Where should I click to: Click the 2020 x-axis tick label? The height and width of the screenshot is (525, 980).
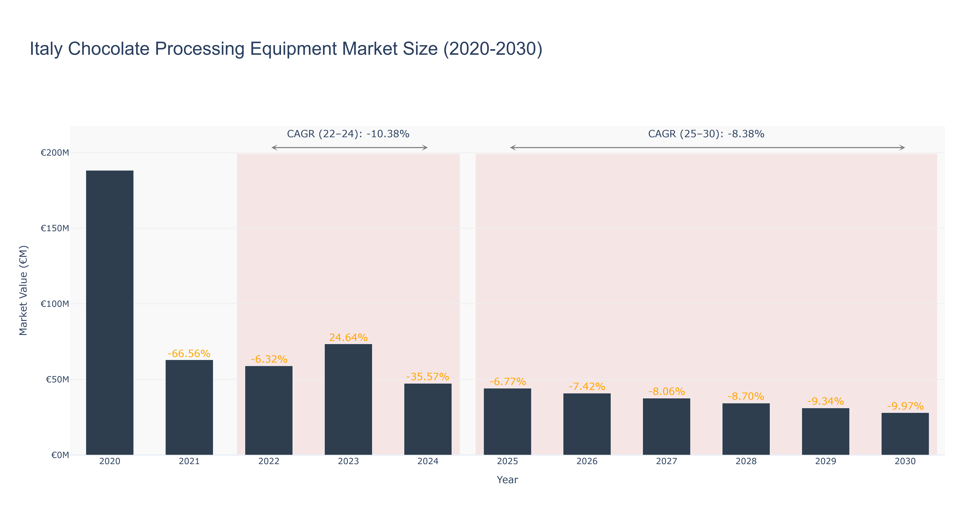pos(110,461)
